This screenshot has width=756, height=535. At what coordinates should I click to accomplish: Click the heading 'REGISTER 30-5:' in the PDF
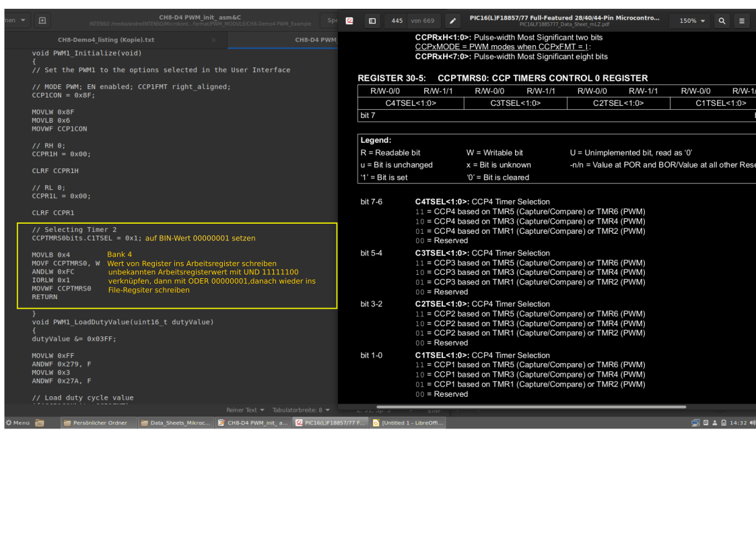[392, 78]
